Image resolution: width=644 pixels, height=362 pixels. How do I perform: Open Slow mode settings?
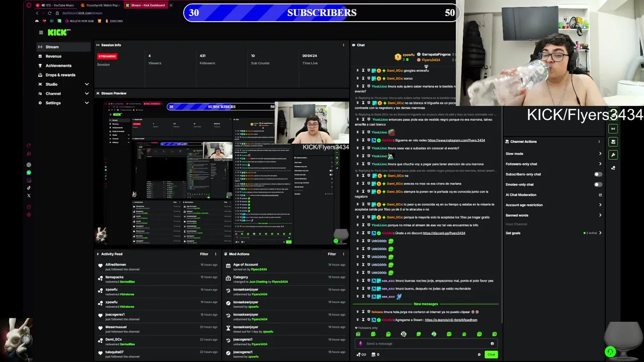pyautogui.click(x=553, y=154)
